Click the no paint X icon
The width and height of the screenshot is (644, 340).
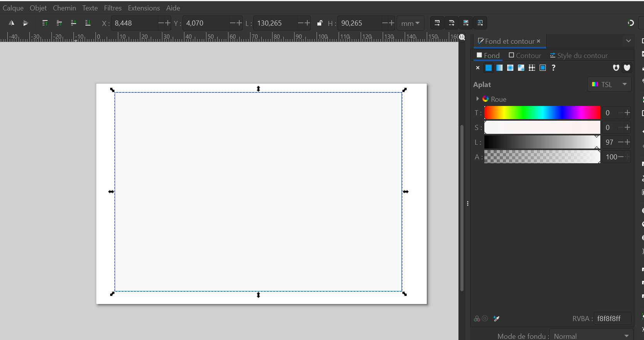click(x=478, y=68)
